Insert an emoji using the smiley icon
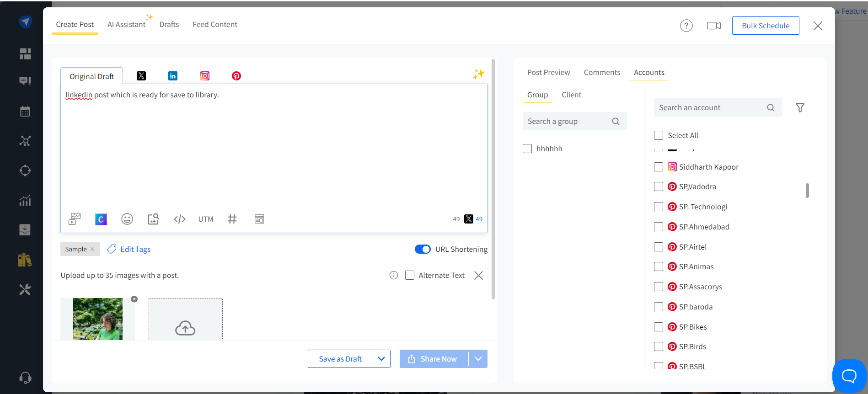This screenshot has height=394, width=868. click(x=127, y=219)
